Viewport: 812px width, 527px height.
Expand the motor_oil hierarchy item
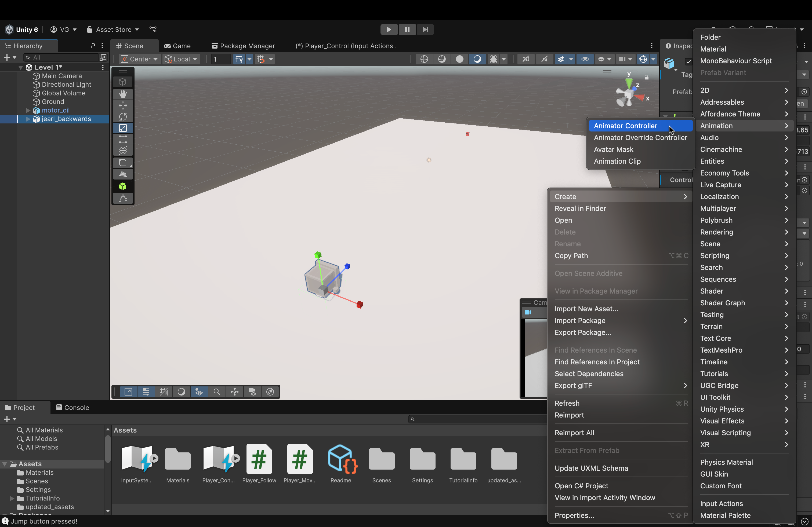(28, 111)
